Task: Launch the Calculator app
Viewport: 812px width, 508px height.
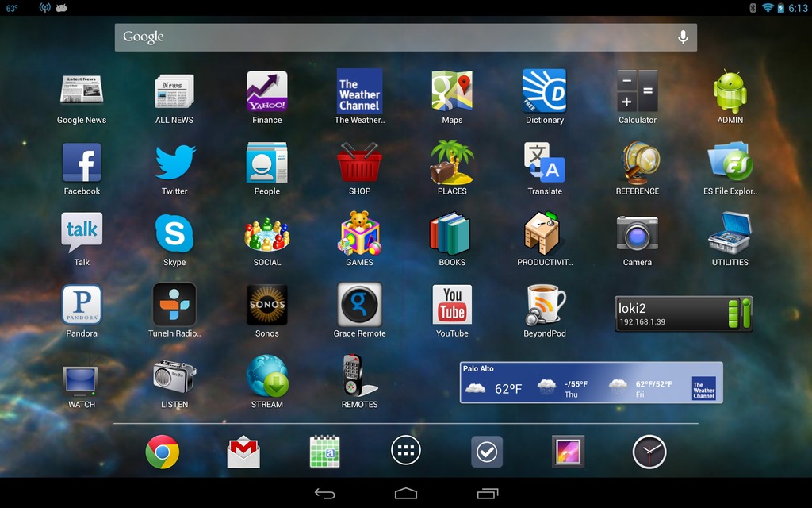Action: click(637, 91)
